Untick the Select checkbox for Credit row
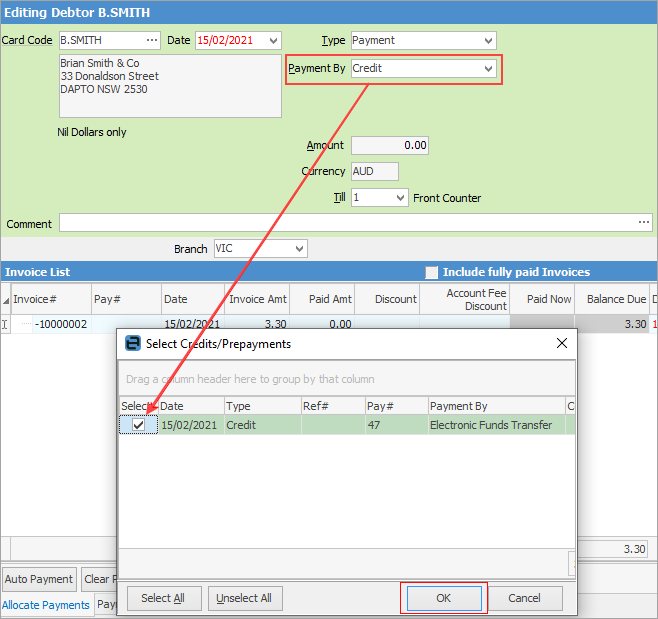The image size is (658, 619). coord(139,425)
